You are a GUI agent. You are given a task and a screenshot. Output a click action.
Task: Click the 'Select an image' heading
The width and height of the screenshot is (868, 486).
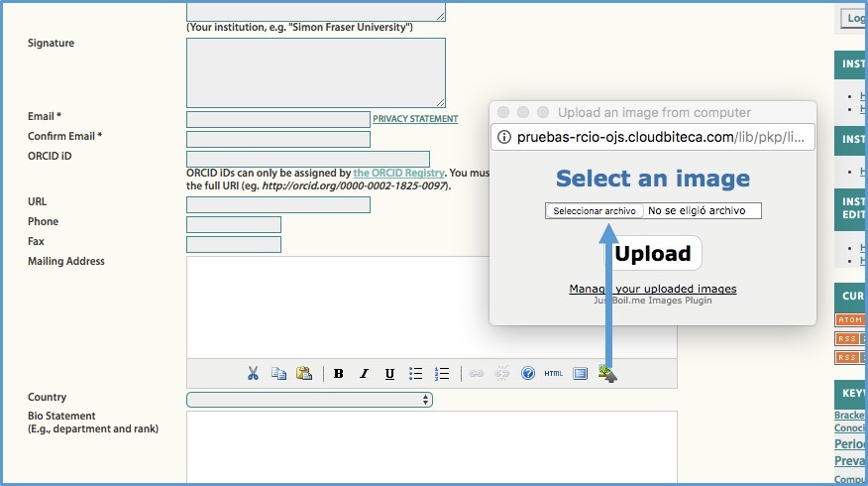pos(653,179)
